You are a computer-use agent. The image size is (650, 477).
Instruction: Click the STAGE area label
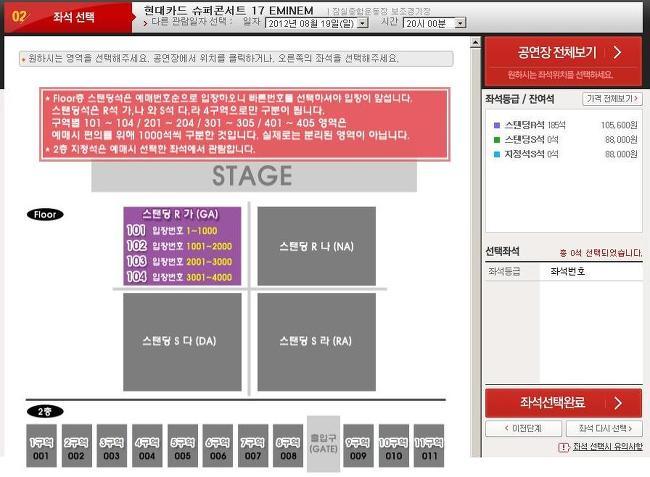tap(254, 176)
